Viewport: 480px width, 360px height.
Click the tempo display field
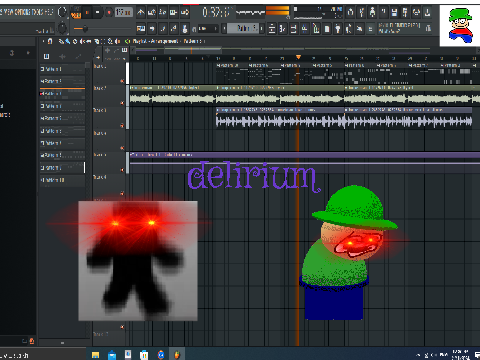[x=124, y=13]
